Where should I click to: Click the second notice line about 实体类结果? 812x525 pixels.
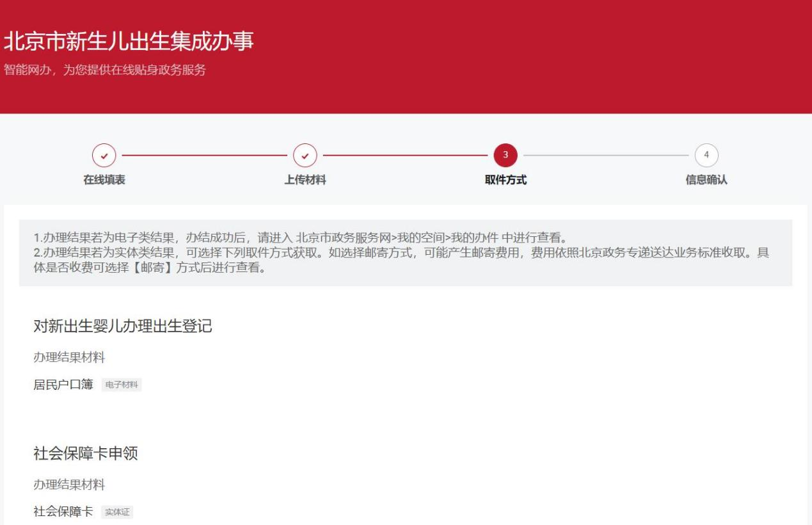tap(401, 252)
